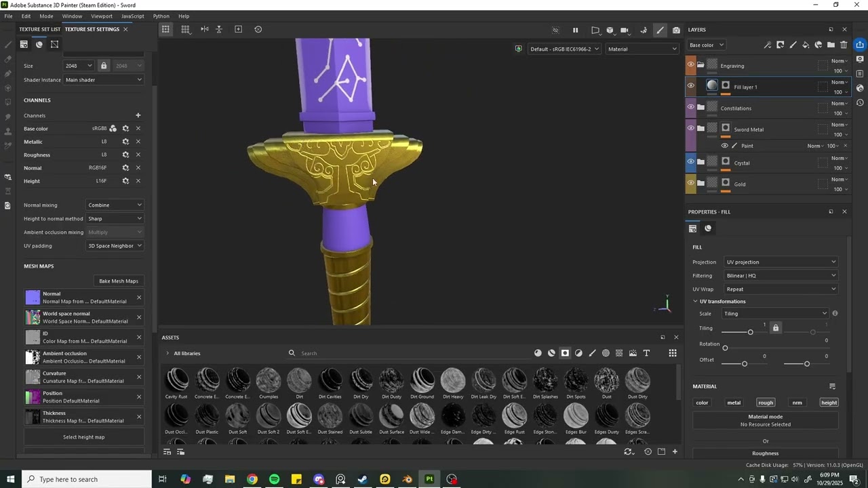
Task: Switch assets to grid view icon
Action: [673, 353]
